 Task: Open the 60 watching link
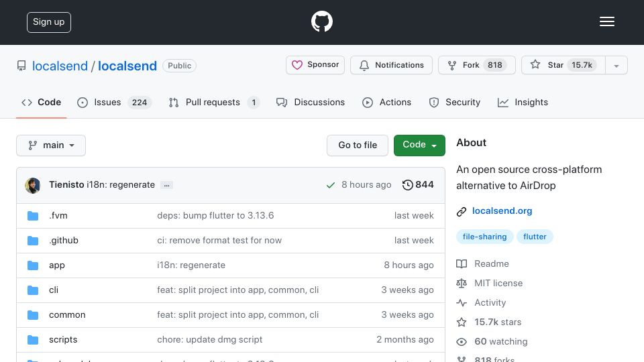[x=492, y=341]
